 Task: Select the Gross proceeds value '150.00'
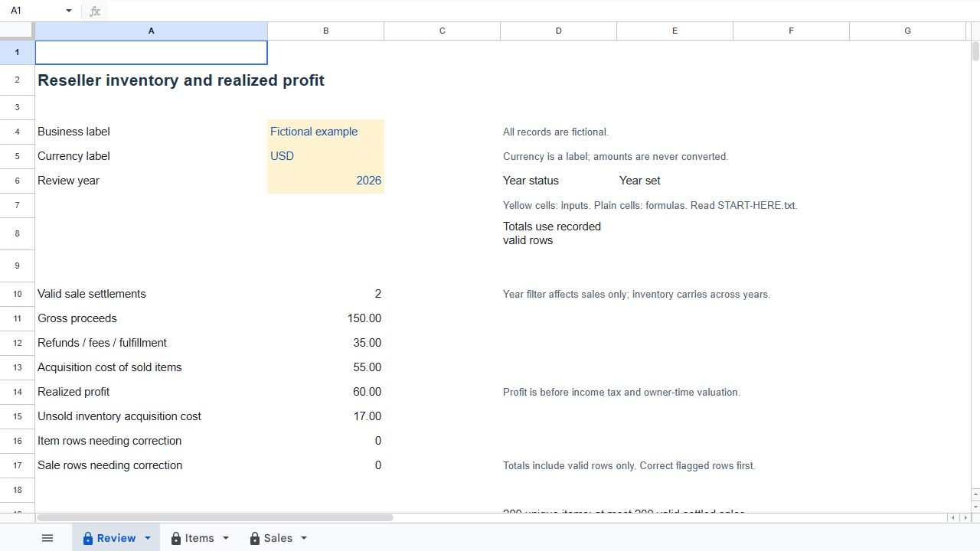325,318
